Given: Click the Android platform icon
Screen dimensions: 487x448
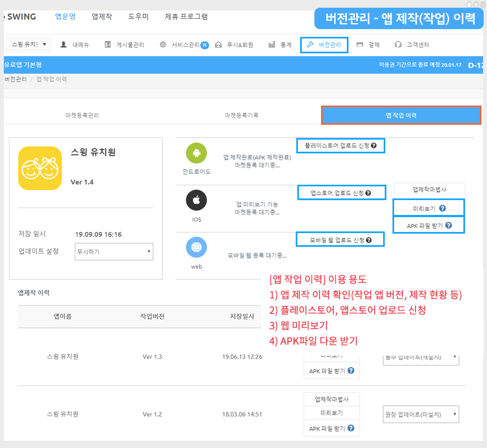Looking at the screenshot, I should coord(196,153).
